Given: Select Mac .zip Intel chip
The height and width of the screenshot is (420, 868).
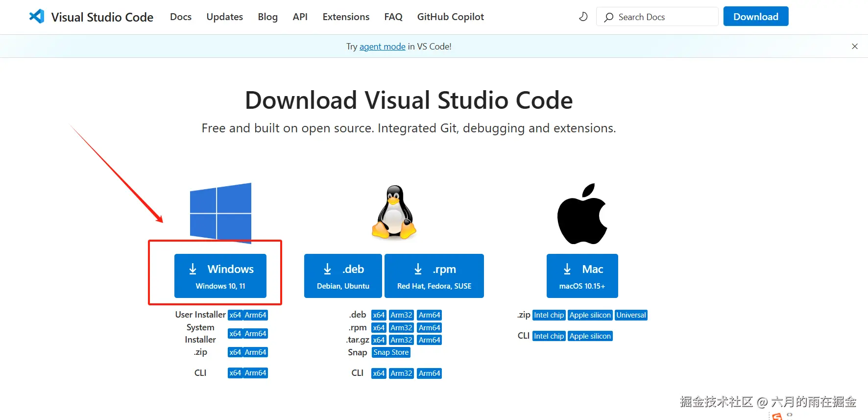Looking at the screenshot, I should point(549,315).
